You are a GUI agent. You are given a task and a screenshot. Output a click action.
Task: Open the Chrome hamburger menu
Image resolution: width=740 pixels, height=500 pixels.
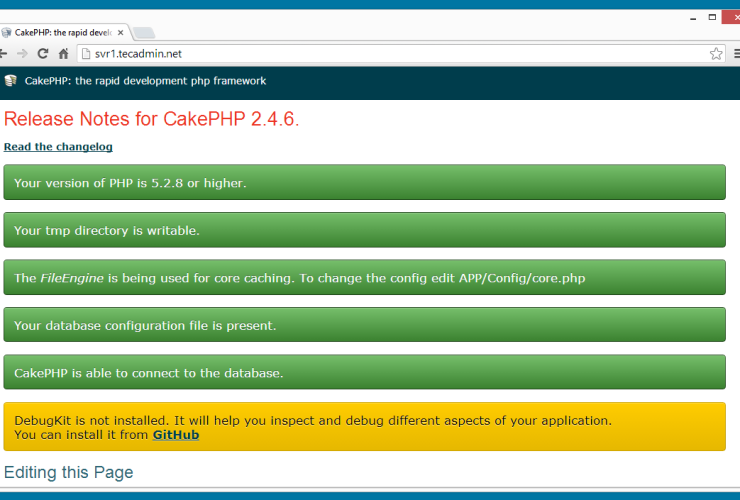pos(735,53)
